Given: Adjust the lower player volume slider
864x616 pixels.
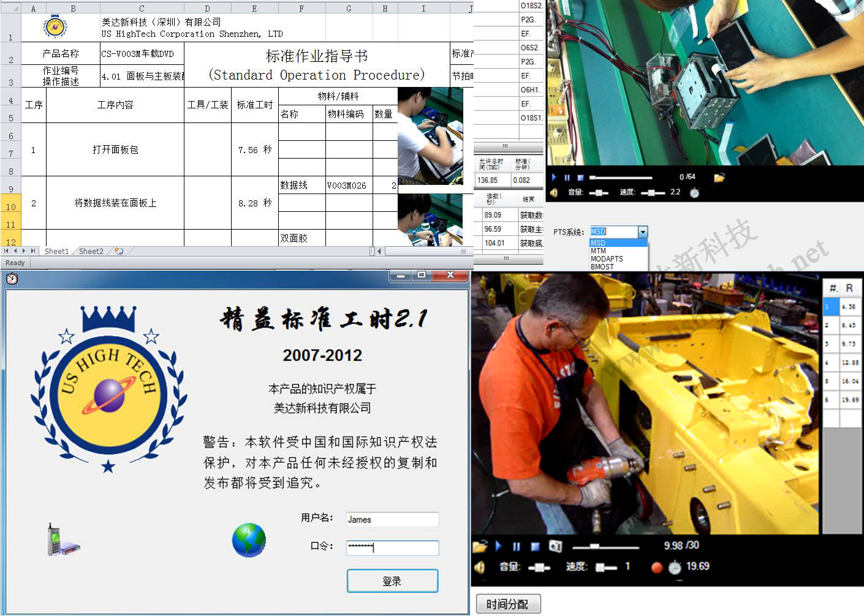Looking at the screenshot, I should [539, 568].
